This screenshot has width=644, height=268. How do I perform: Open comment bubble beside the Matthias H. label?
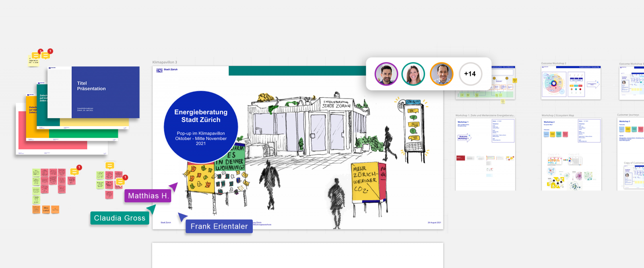pos(120,182)
